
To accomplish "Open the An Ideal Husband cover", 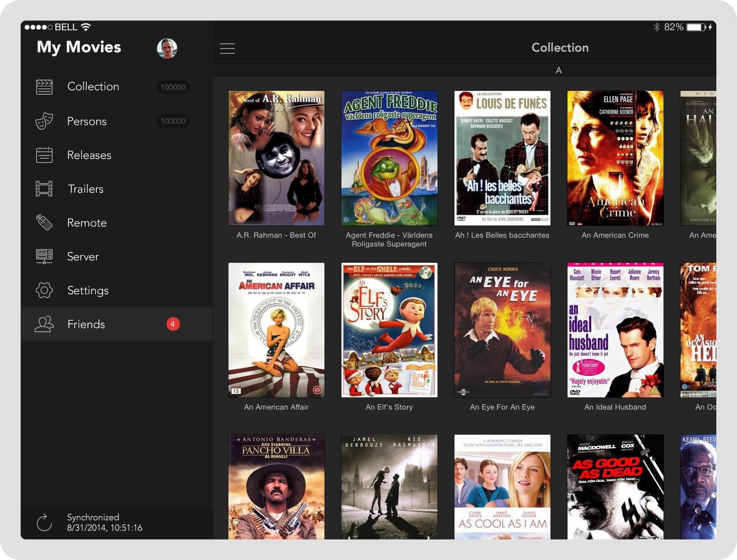I will click(615, 330).
